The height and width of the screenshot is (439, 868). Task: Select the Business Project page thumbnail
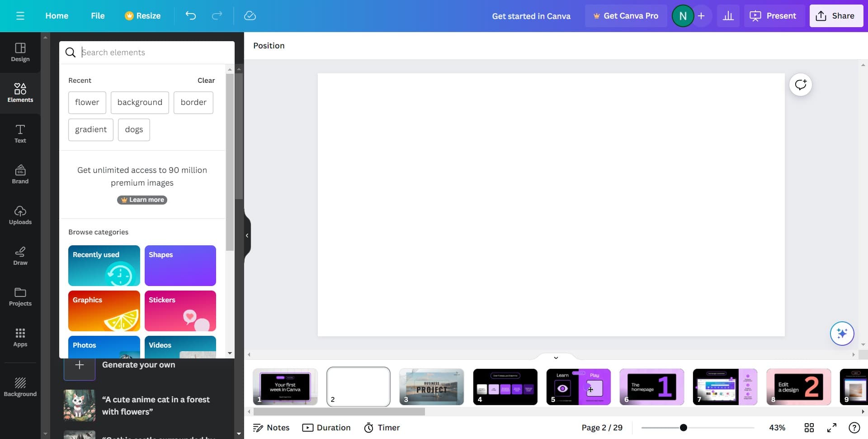(x=431, y=387)
